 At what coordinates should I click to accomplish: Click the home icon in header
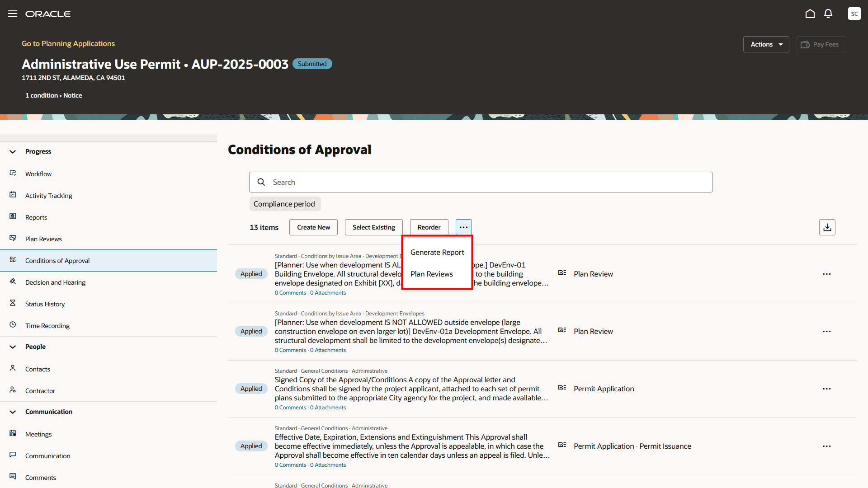[x=810, y=14]
